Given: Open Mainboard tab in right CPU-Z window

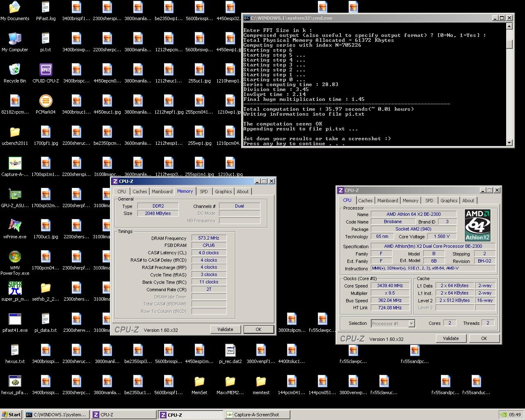Looking at the screenshot, I should point(388,201).
